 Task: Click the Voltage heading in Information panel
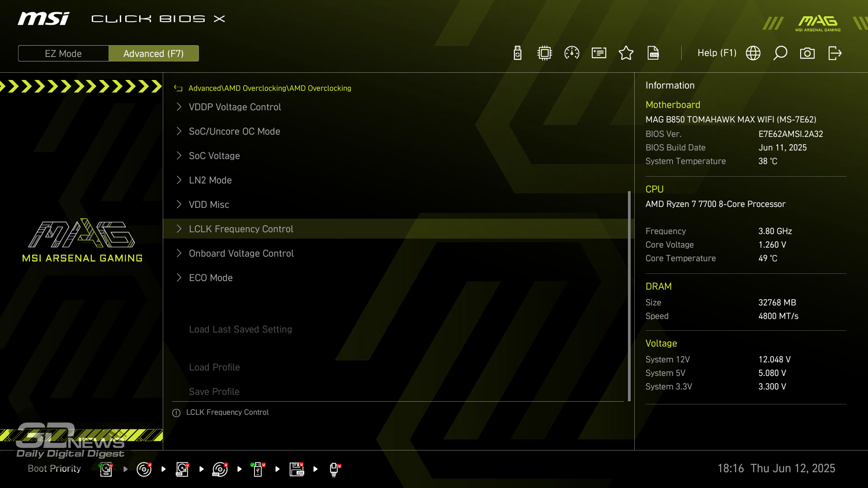(x=661, y=343)
